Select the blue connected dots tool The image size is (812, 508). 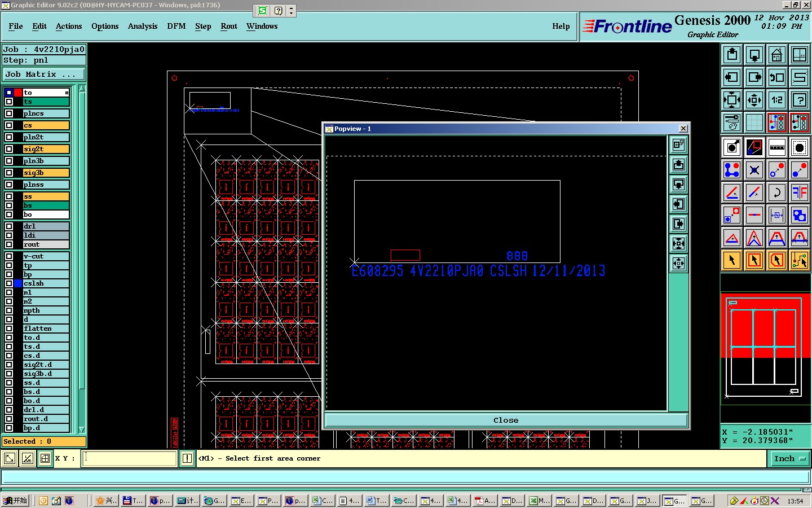click(x=732, y=170)
